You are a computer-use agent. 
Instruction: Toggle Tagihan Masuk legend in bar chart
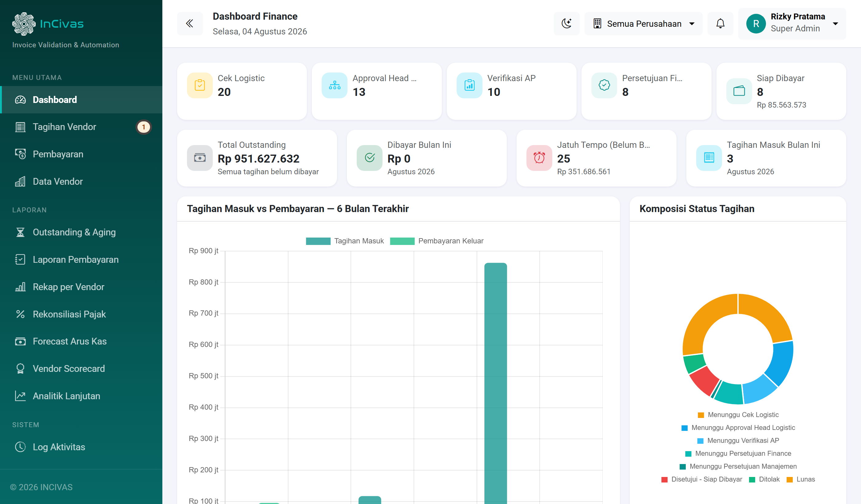[x=345, y=241]
